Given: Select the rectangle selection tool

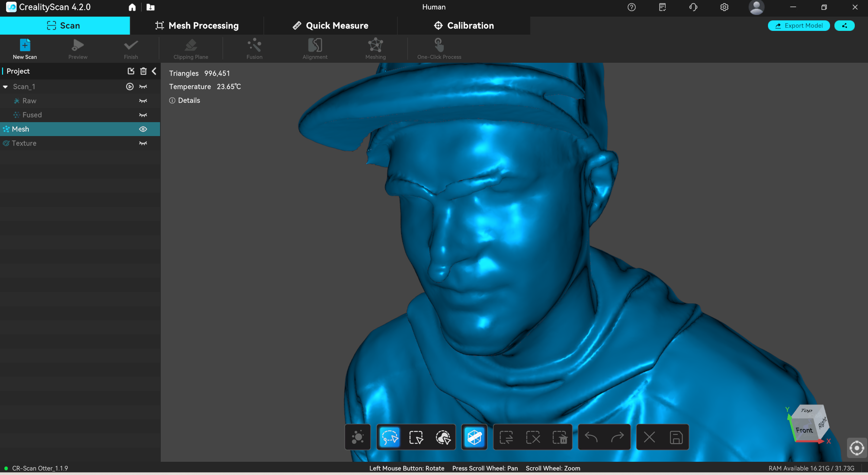Looking at the screenshot, I should click(x=416, y=437).
